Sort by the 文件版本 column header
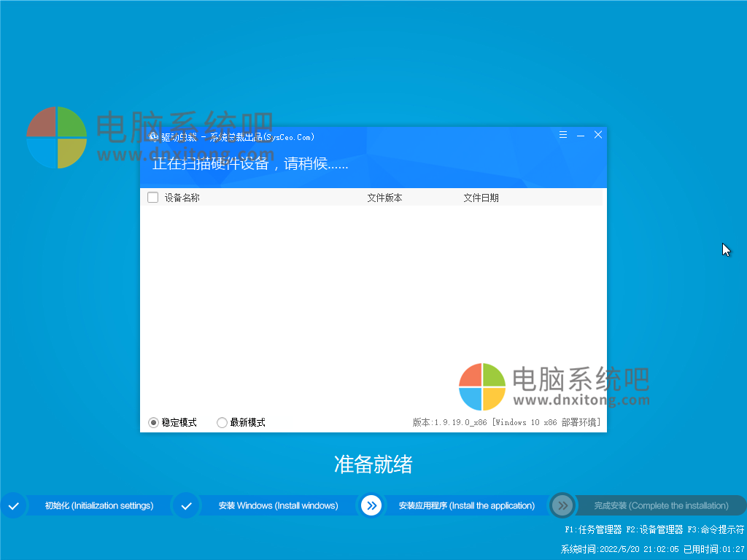This screenshot has width=747, height=560. (384, 198)
